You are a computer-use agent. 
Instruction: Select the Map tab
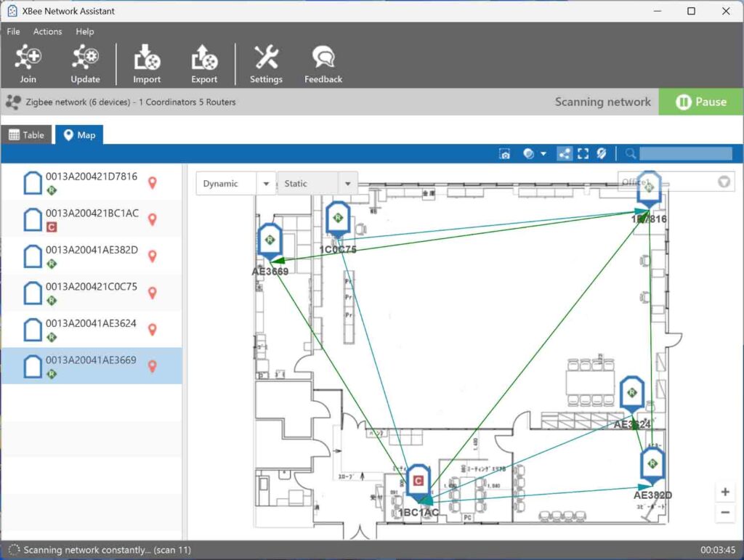[x=79, y=135]
